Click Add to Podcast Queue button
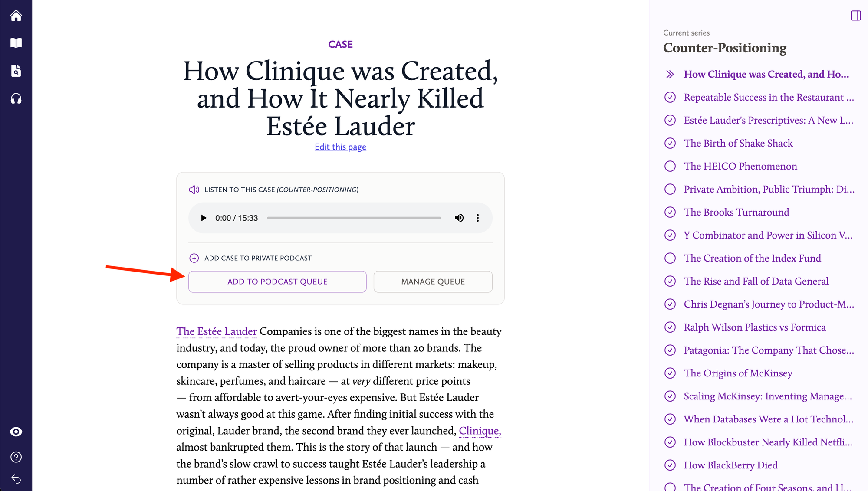868x491 pixels. 277,282
